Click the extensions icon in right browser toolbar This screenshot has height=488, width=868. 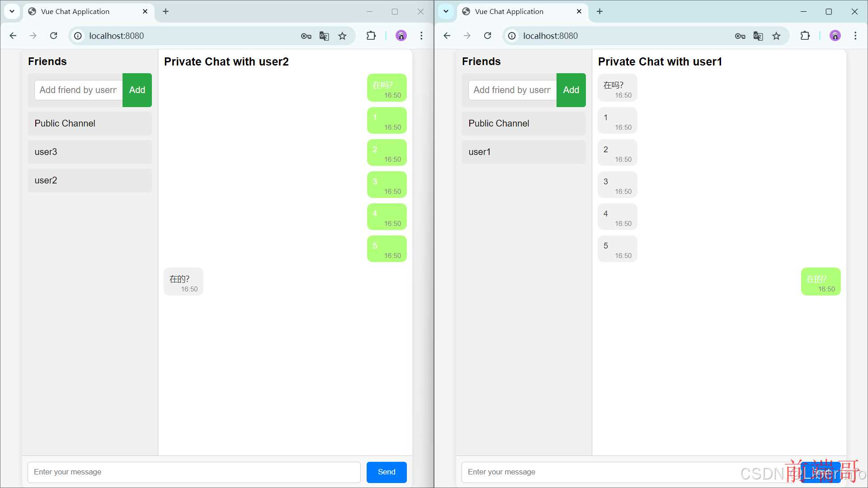click(806, 36)
